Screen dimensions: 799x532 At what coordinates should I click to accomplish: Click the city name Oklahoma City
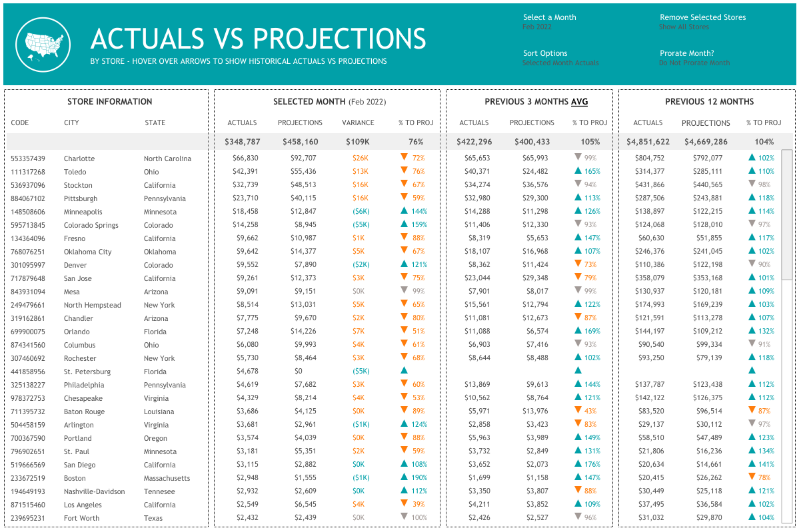point(88,252)
